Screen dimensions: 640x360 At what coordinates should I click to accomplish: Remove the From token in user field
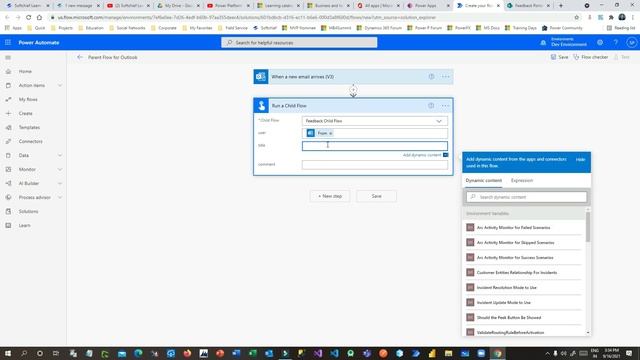pos(331,133)
